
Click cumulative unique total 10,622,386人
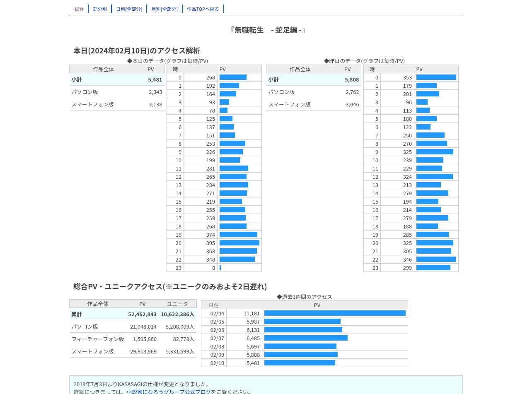tap(177, 314)
